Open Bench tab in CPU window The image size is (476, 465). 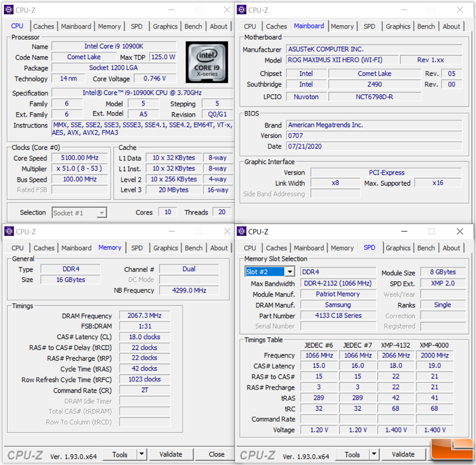(x=193, y=26)
